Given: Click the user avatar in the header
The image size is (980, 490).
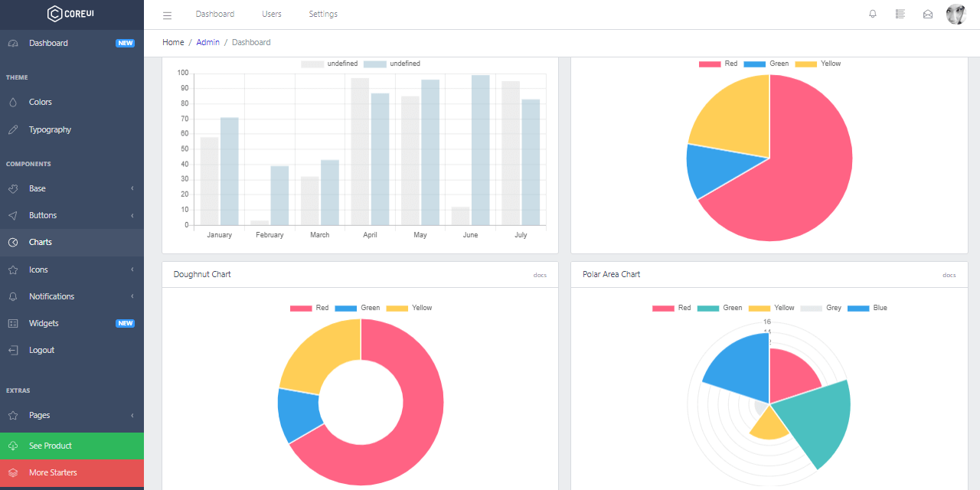Looking at the screenshot, I should coord(955,14).
